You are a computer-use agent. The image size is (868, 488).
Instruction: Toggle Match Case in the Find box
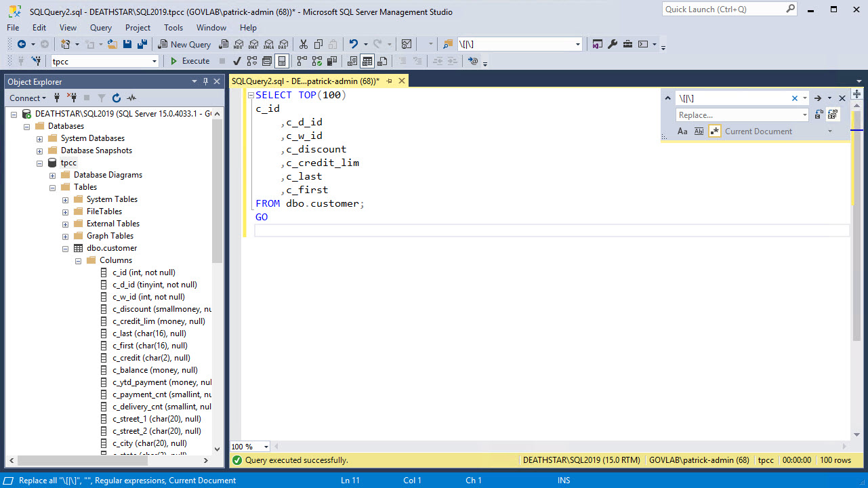(683, 131)
